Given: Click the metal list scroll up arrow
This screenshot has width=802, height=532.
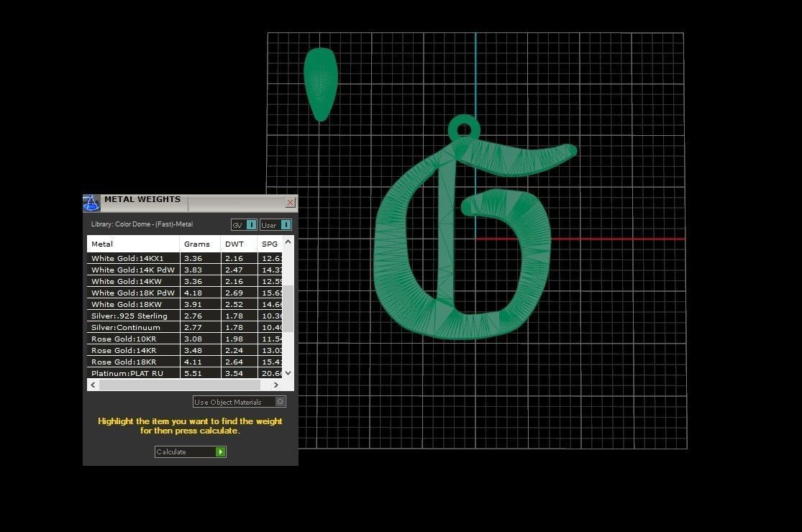Looking at the screenshot, I should click(x=288, y=242).
